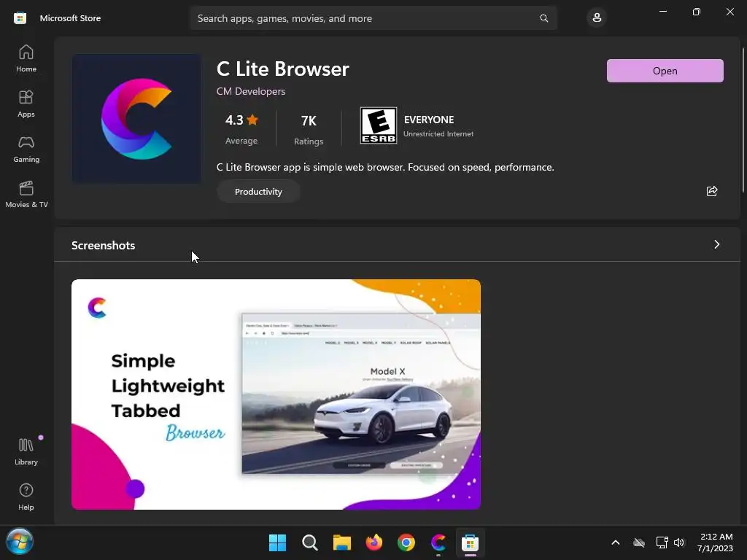Image resolution: width=747 pixels, height=560 pixels.
Task: Click the Search apps, games, movies field
Action: 373,18
